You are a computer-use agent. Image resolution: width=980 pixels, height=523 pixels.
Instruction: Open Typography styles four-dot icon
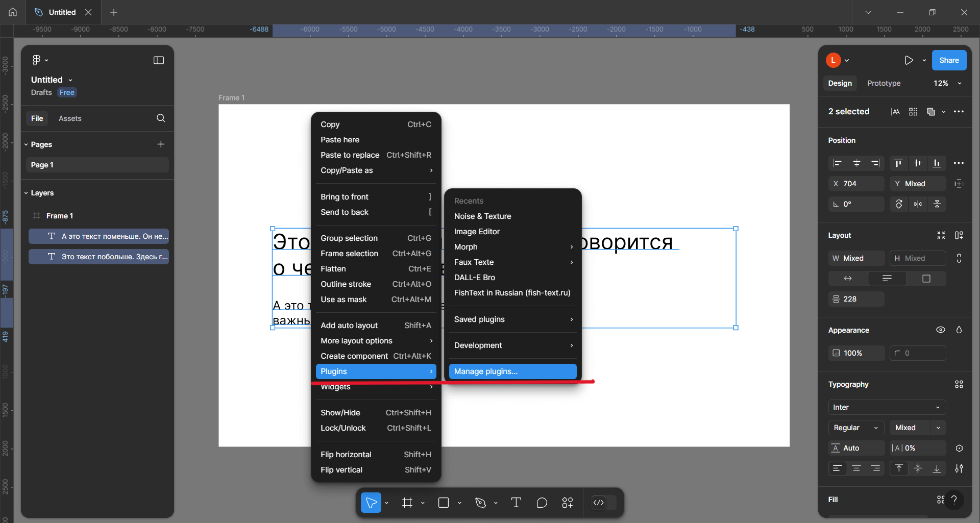click(959, 384)
